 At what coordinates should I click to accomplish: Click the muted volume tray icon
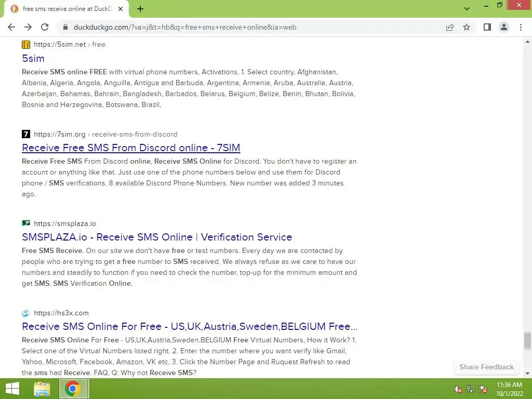click(x=458, y=389)
